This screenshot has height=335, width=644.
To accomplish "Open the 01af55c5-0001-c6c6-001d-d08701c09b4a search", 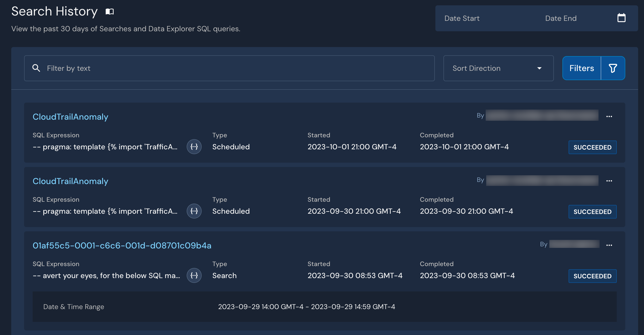I will [122, 246].
